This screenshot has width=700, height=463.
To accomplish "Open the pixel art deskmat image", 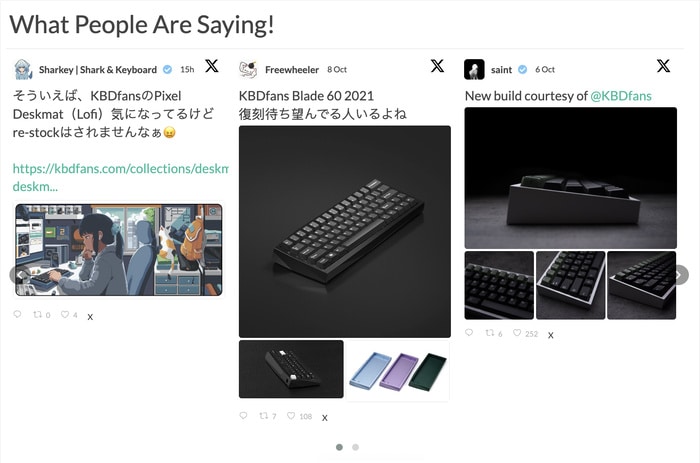I will pos(118,250).
